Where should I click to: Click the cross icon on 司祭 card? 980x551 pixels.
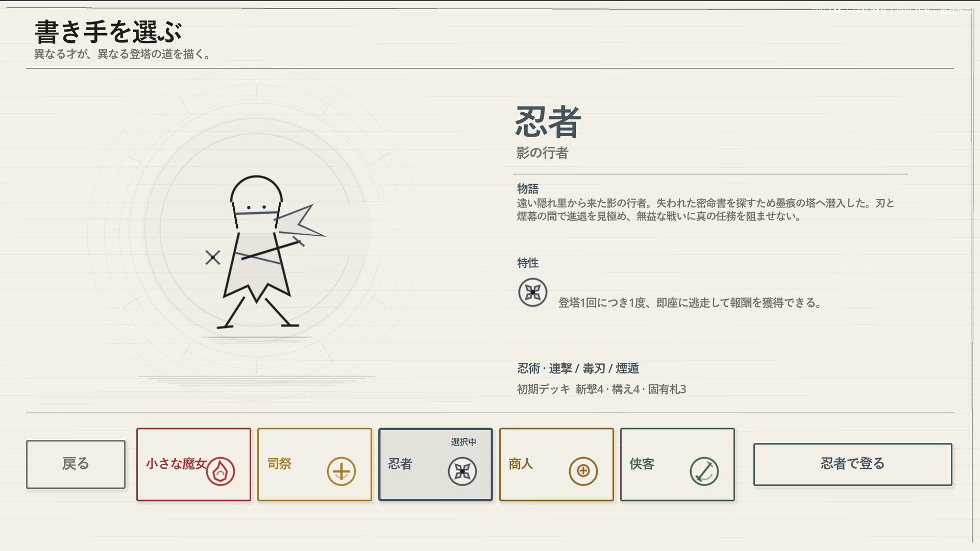341,471
